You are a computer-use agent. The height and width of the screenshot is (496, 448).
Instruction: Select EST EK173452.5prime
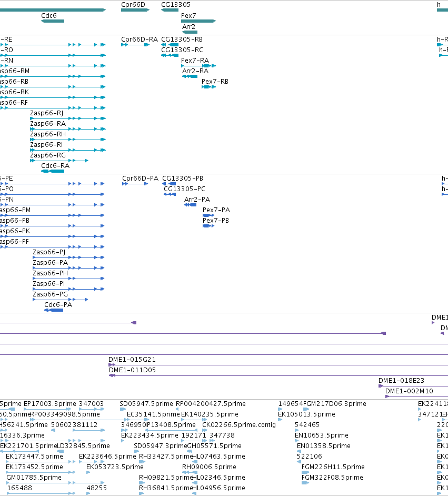(x=34, y=467)
